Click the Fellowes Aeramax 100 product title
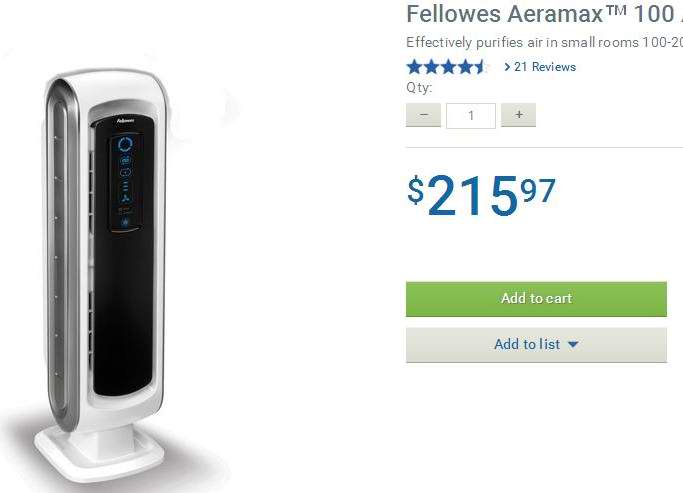 coord(544,14)
